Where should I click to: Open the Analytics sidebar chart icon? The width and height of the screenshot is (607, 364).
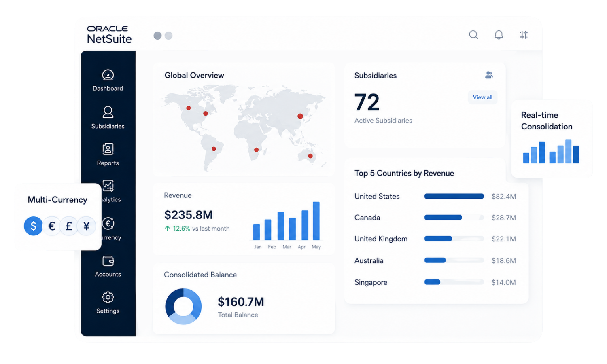coord(108,186)
